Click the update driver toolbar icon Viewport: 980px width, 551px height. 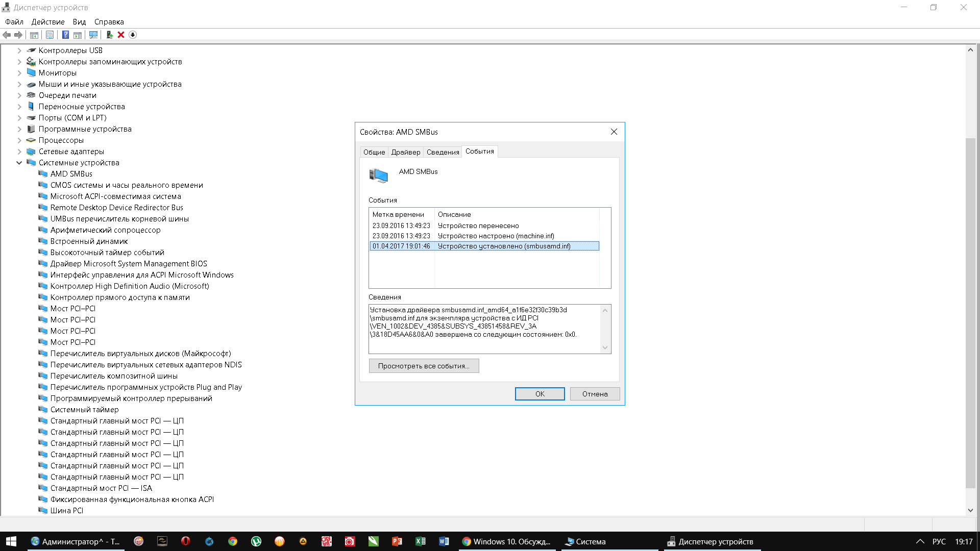109,35
